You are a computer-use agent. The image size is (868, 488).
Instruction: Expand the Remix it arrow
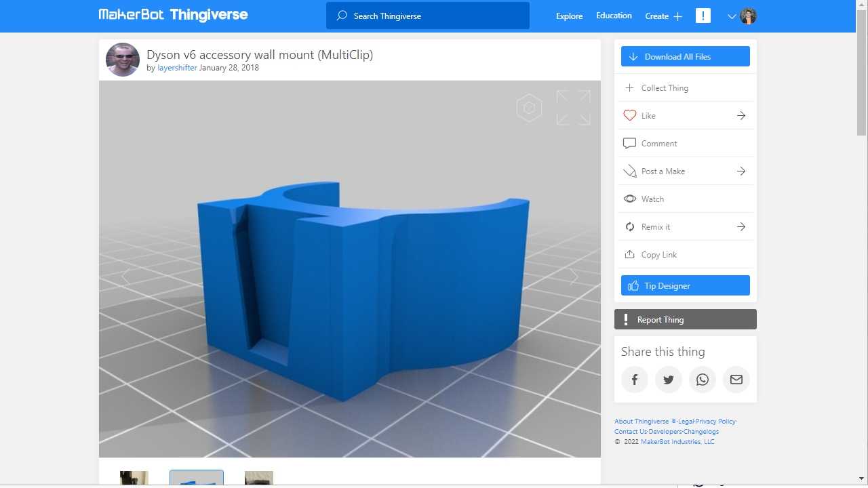[741, 227]
